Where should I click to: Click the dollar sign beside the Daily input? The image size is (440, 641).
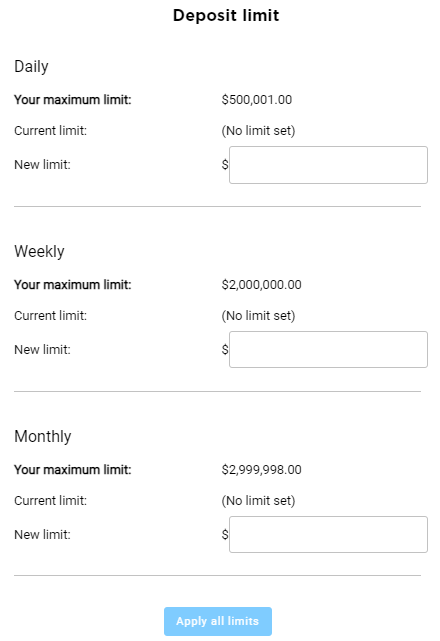(225, 164)
